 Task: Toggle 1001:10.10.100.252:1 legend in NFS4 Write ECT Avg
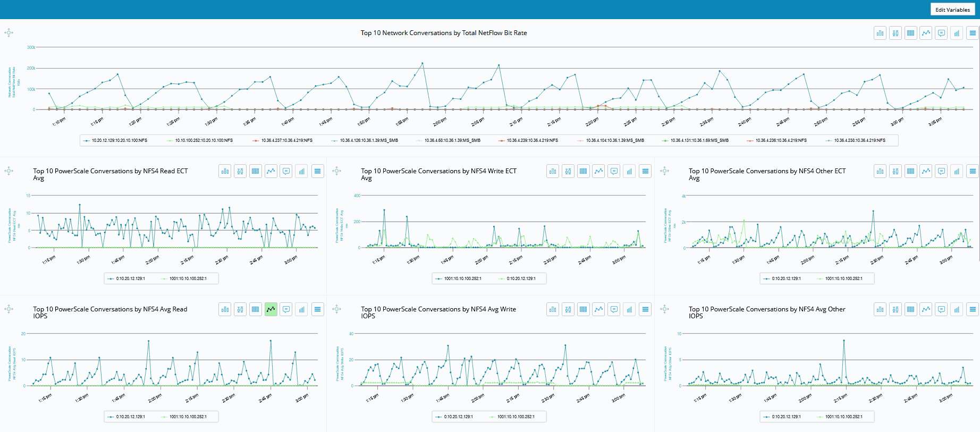459,278
